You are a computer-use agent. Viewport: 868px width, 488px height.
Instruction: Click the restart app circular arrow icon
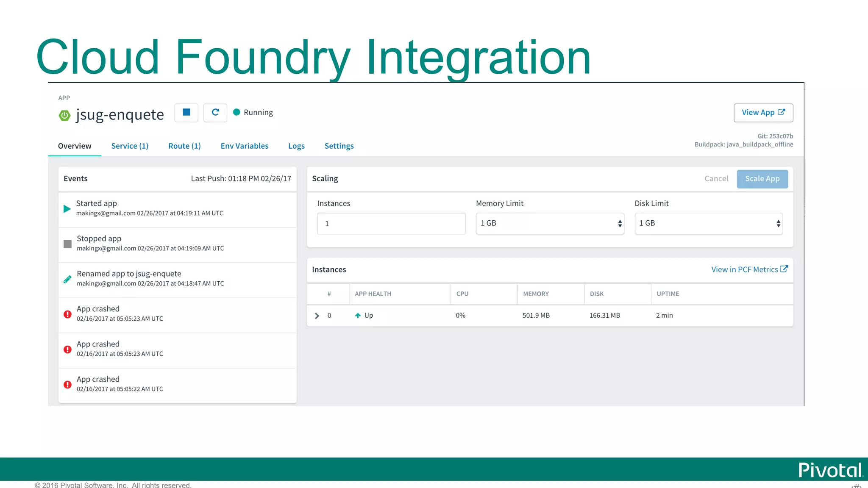click(x=215, y=113)
